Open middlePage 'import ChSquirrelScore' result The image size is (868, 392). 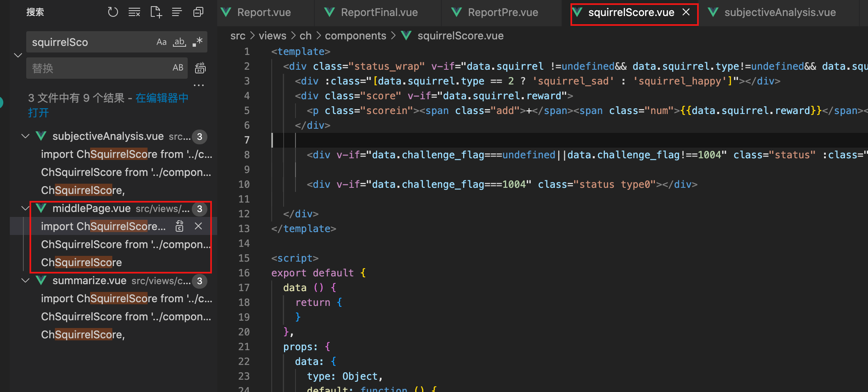coord(103,226)
